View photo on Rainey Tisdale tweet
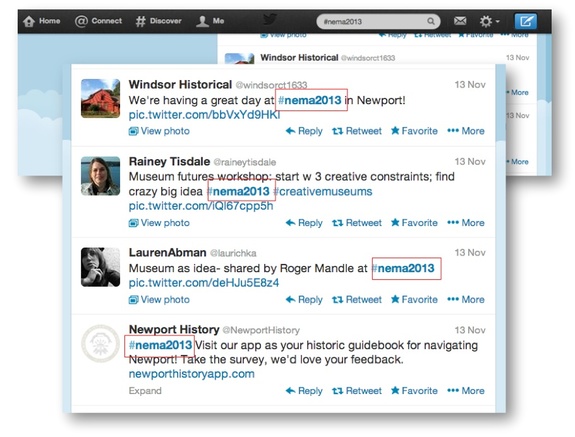 click(x=159, y=223)
